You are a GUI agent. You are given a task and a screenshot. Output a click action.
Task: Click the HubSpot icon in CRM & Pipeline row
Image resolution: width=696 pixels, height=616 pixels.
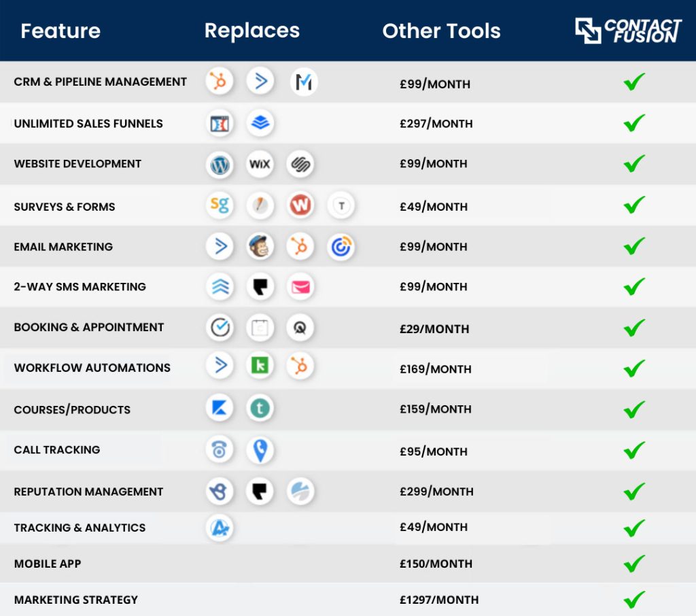220,82
